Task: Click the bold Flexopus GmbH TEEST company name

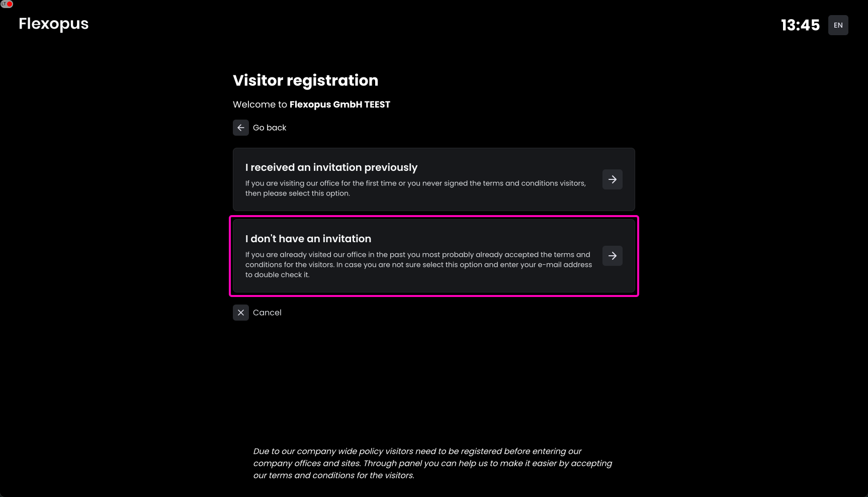Action: [x=340, y=105]
